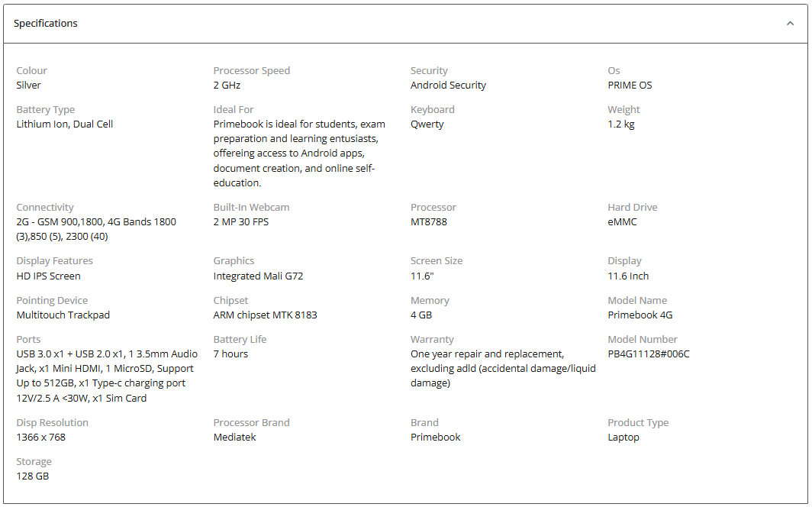Click the Specifications header title
The height and width of the screenshot is (507, 812).
[46, 24]
